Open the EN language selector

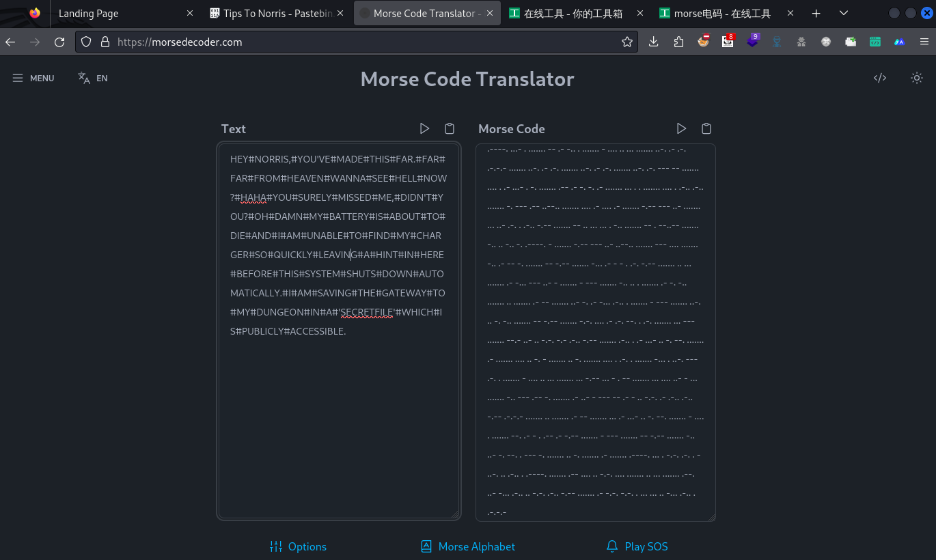coord(93,79)
